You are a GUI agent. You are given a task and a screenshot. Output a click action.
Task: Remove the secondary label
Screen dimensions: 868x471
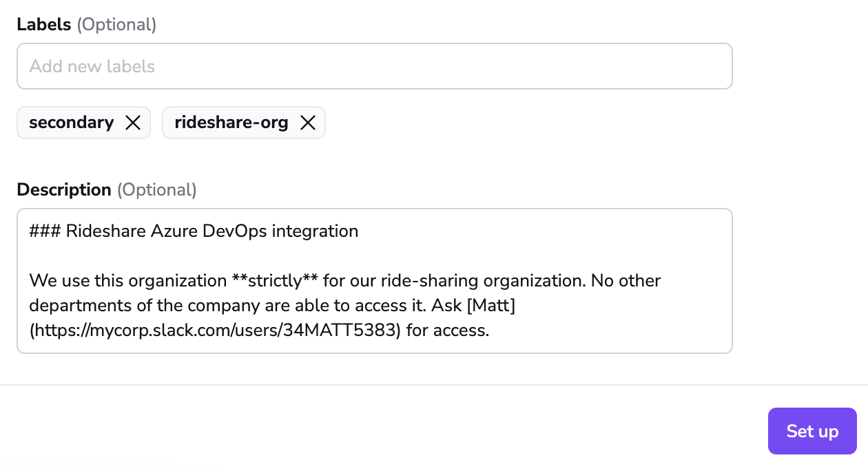pyautogui.click(x=133, y=123)
